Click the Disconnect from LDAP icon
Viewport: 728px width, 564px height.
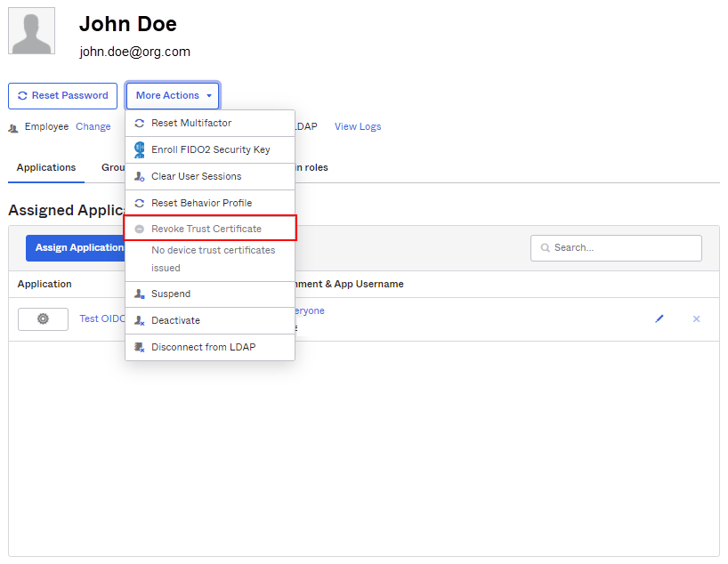click(139, 347)
